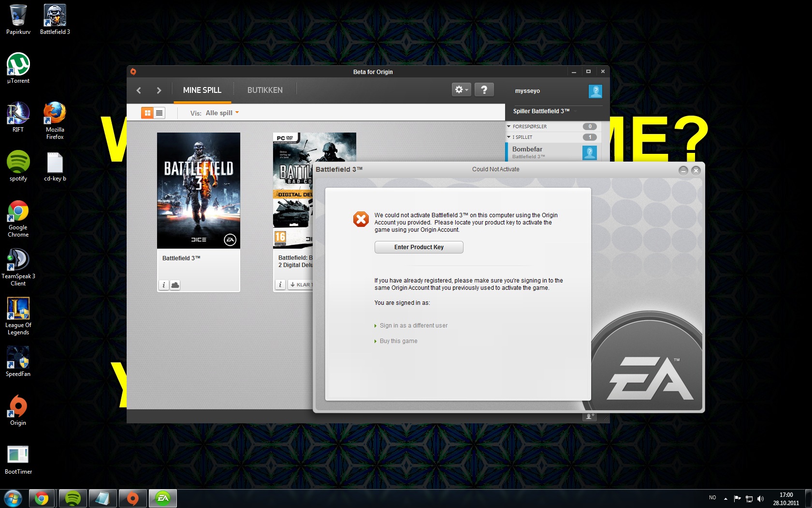Image resolution: width=812 pixels, height=508 pixels.
Task: Click the KLAR download button on Bad Company 2
Action: tap(301, 284)
